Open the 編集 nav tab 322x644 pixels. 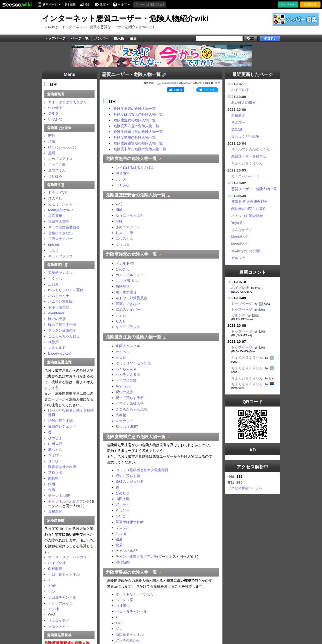tap(133, 38)
